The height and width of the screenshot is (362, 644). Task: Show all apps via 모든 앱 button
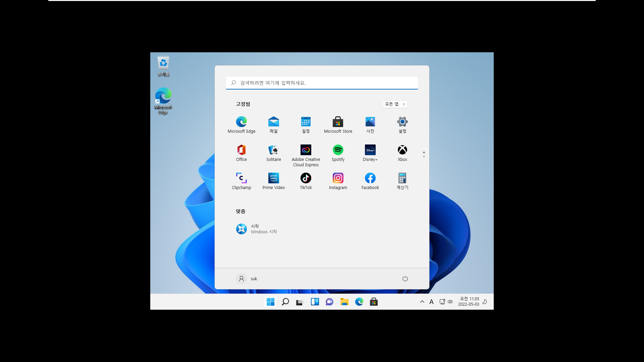coord(395,104)
